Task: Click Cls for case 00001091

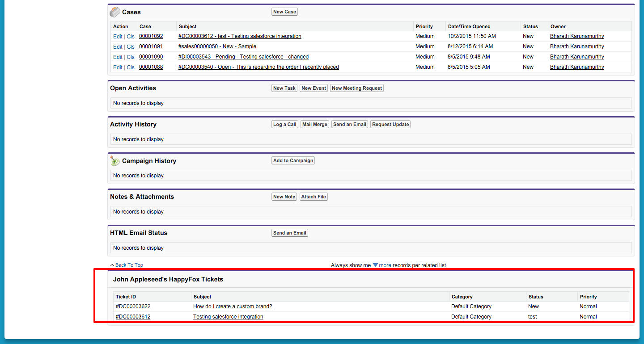Action: coord(131,47)
